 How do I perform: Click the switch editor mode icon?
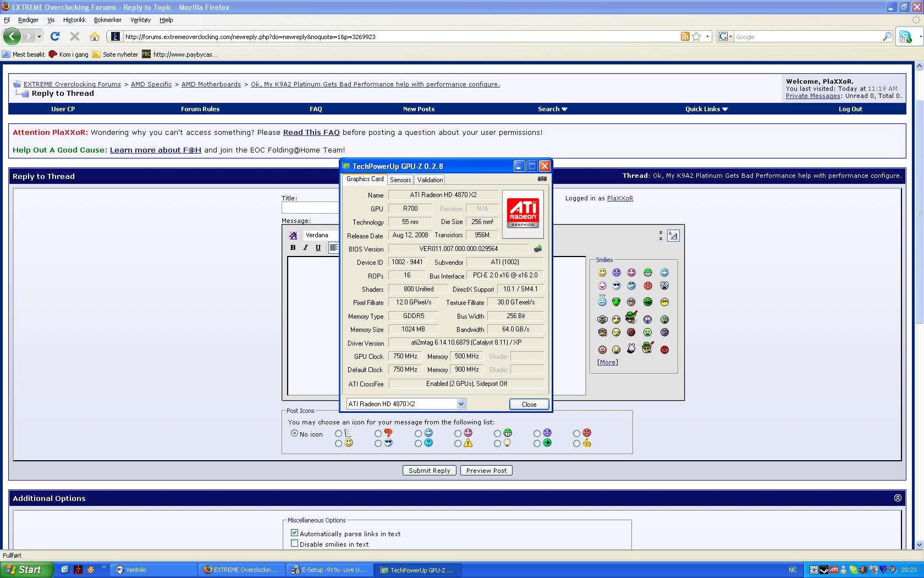(673, 236)
